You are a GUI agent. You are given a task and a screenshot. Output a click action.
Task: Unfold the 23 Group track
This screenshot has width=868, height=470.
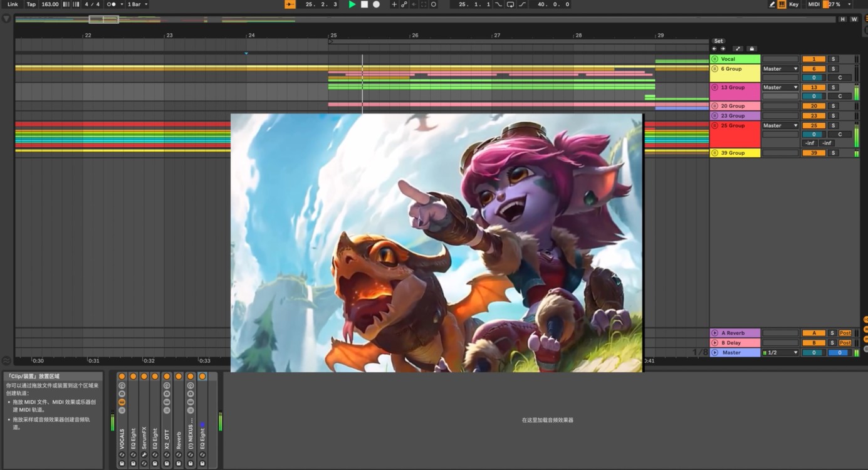[715, 116]
